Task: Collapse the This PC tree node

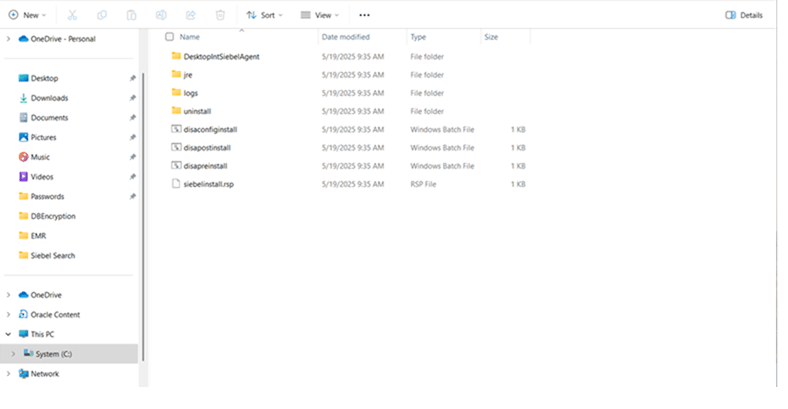Action: (8, 334)
